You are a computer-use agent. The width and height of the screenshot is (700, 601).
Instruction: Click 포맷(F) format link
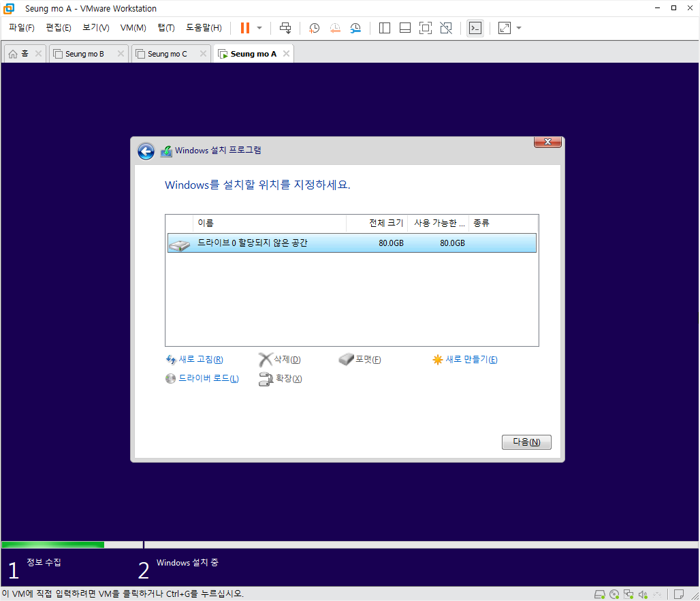[368, 359]
